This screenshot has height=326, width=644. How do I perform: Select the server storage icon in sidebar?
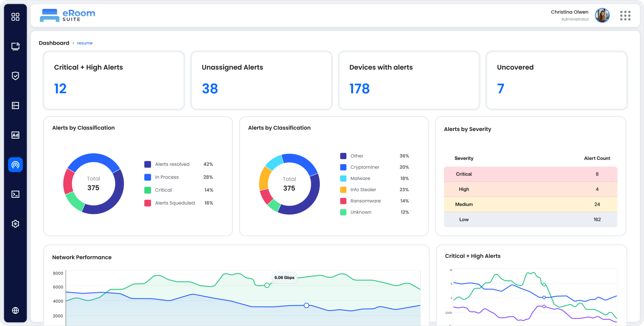click(x=15, y=105)
